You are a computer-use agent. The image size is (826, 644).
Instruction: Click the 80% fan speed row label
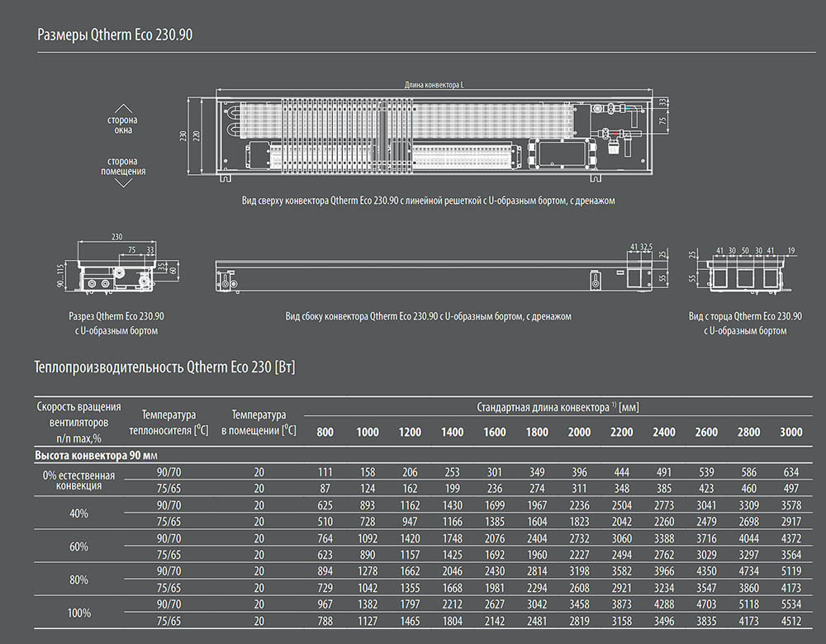click(79, 580)
